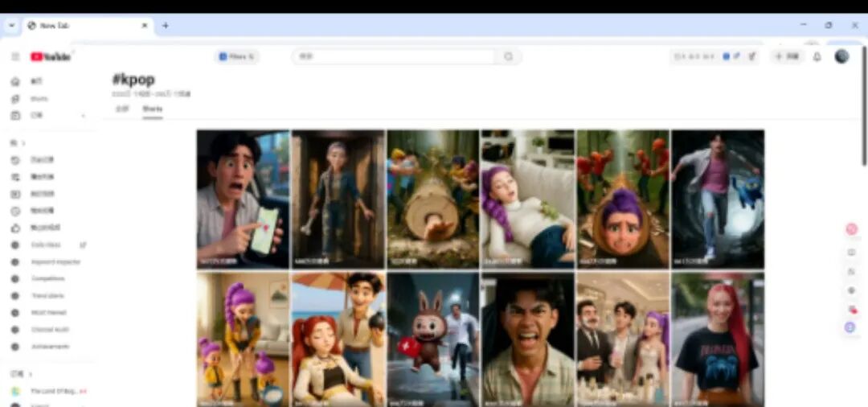Open the sleeping purple-haired girl on sofa short
This screenshot has height=407, width=868.
[527, 199]
